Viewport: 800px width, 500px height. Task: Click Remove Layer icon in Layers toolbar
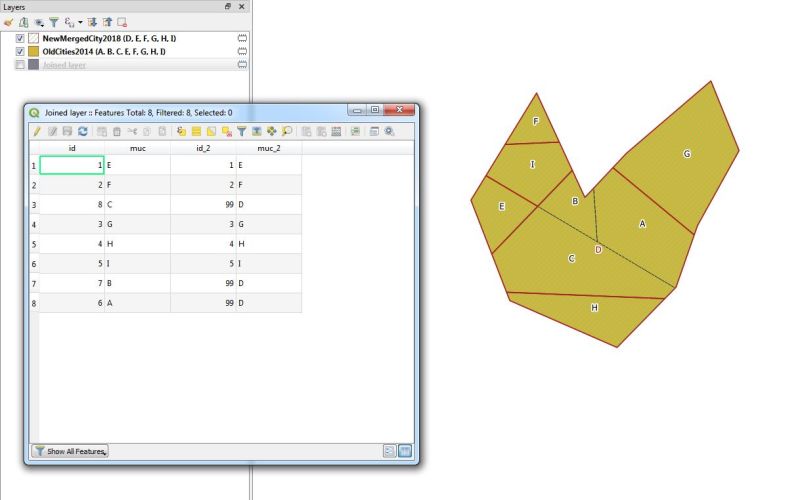(x=122, y=22)
